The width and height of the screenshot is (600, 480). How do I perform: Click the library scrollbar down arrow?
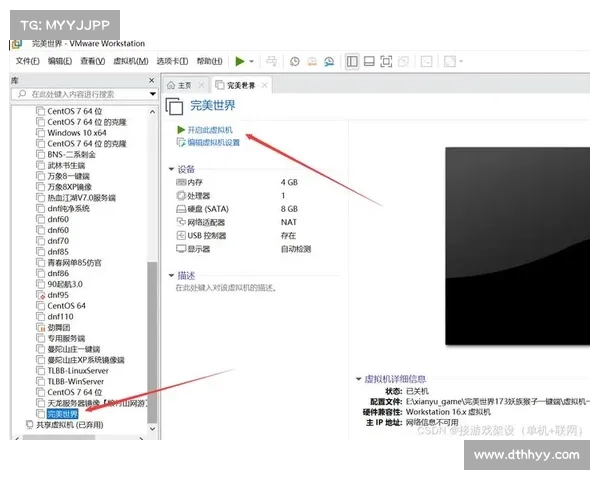(x=152, y=429)
